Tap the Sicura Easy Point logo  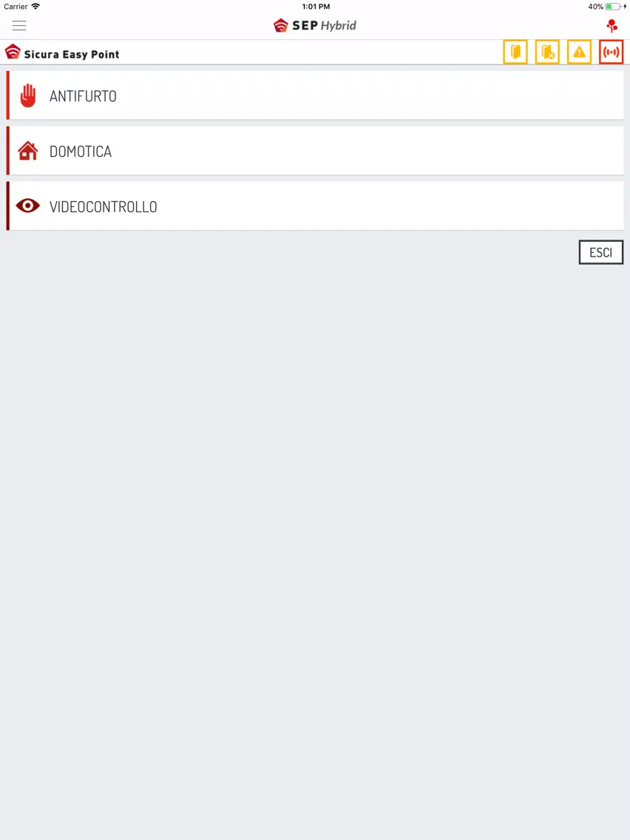pyautogui.click(x=13, y=52)
